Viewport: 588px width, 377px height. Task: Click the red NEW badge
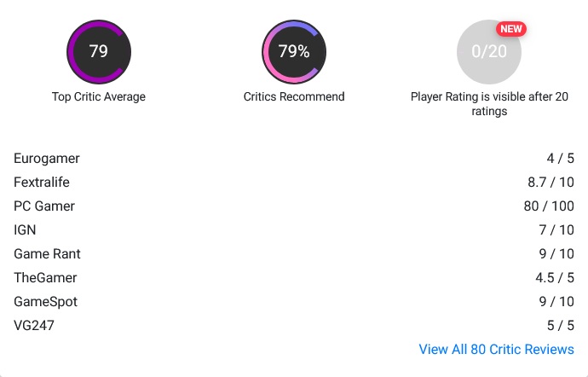point(511,29)
